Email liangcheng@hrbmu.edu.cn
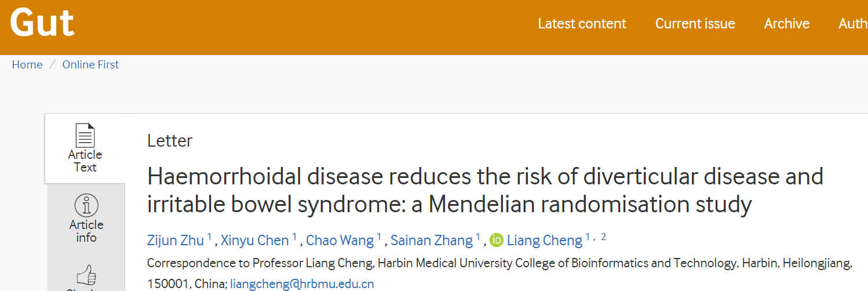Viewport: 868px width, 291px height. pos(302,284)
